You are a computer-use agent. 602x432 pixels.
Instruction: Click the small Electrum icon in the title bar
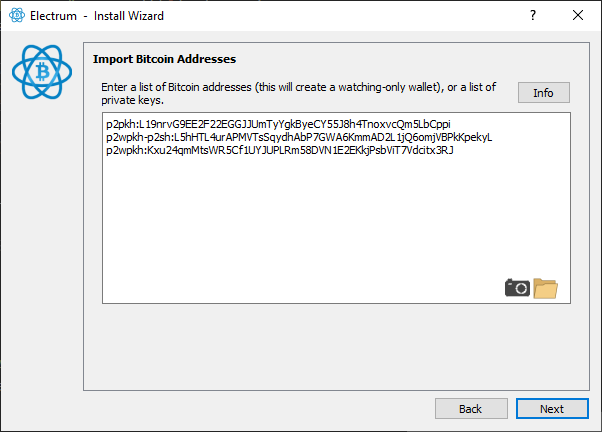tap(17, 15)
